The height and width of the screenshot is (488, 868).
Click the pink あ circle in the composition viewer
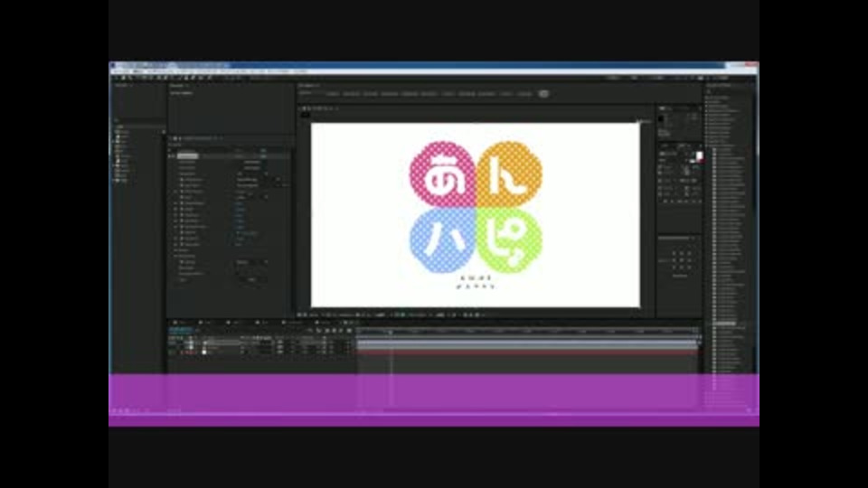tap(442, 174)
